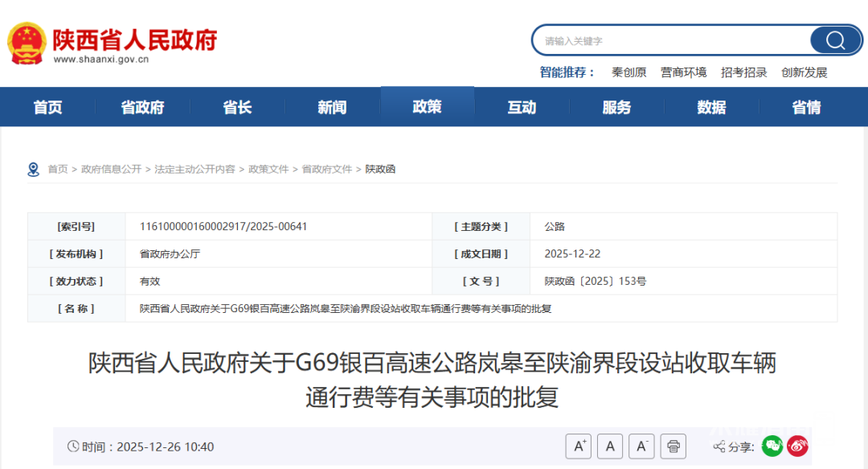Image resolution: width=868 pixels, height=469 pixels.
Task: Decrease text size with the A- button
Action: 641,446
